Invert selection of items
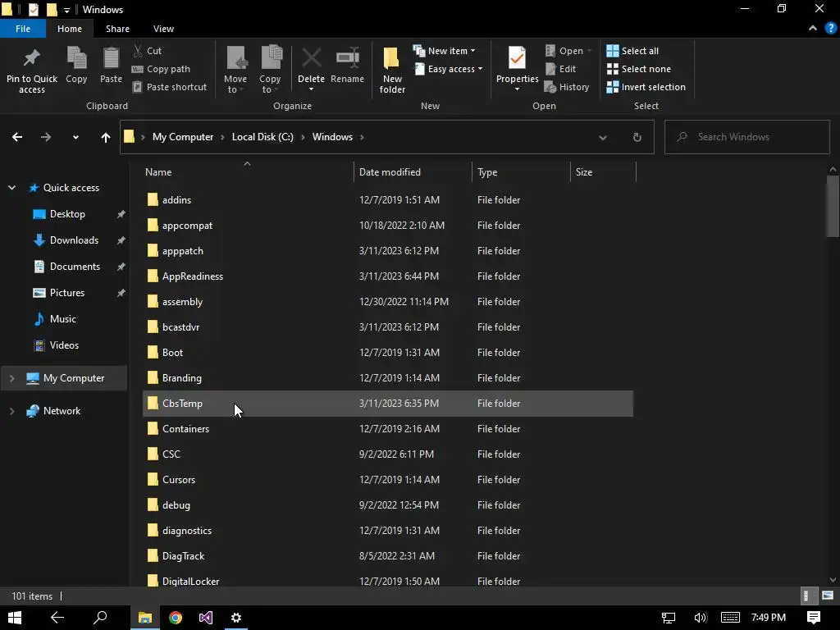840x630 pixels. 646,87
